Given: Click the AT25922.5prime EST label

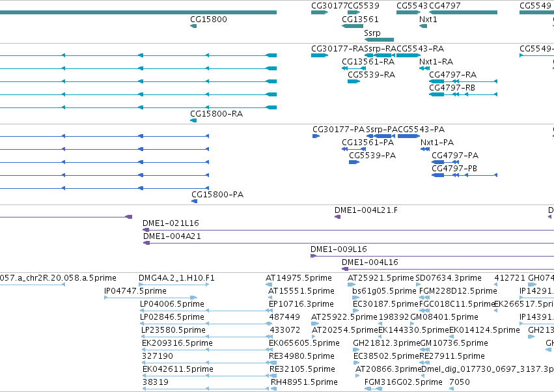Looking at the screenshot, I should (x=344, y=318).
